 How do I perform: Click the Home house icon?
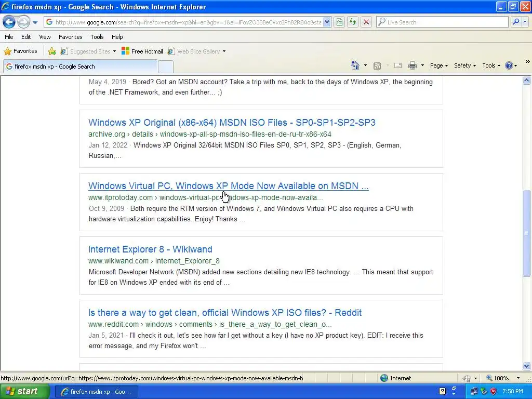click(x=355, y=65)
